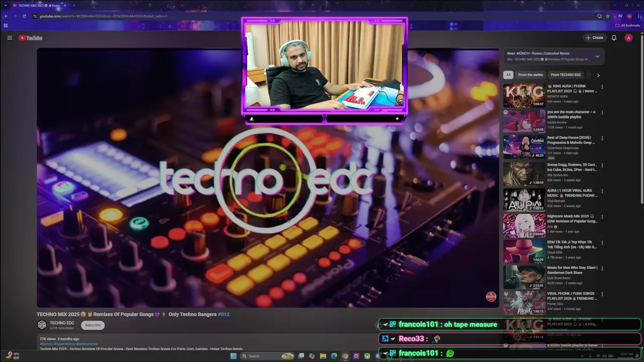Screen dimensions: 644x362
Task: Open a new browser tab
Action: (x=74, y=6)
